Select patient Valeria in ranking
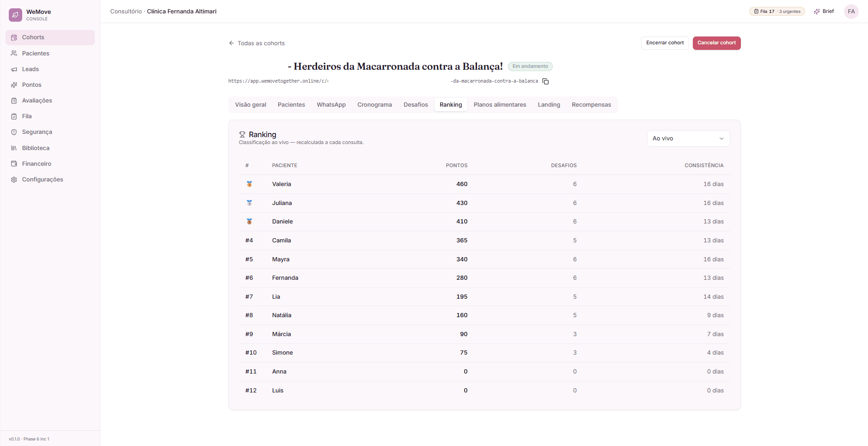This screenshot has width=868, height=446. point(281,184)
